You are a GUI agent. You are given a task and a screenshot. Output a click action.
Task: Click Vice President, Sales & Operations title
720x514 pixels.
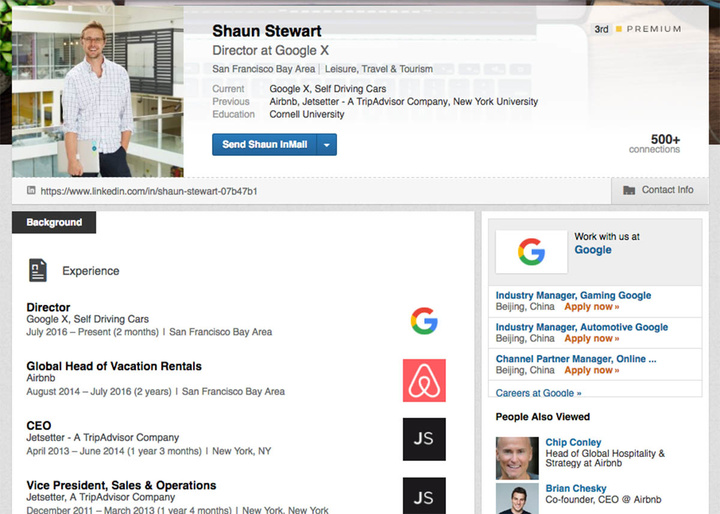[121, 485]
